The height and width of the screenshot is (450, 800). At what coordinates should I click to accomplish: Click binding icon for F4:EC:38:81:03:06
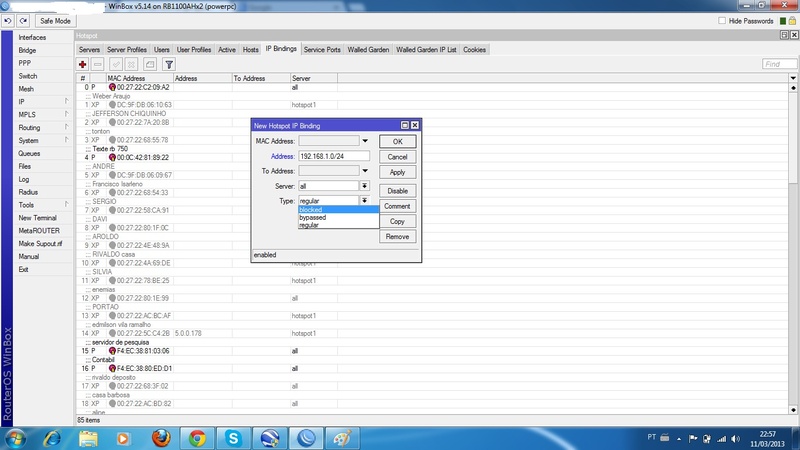pyautogui.click(x=112, y=351)
